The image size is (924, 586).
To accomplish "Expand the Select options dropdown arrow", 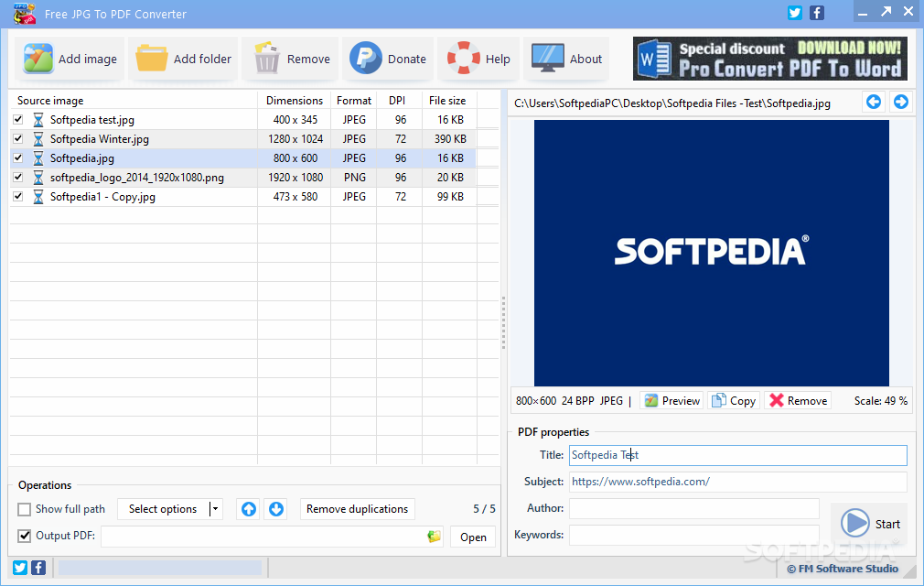I will point(216,509).
